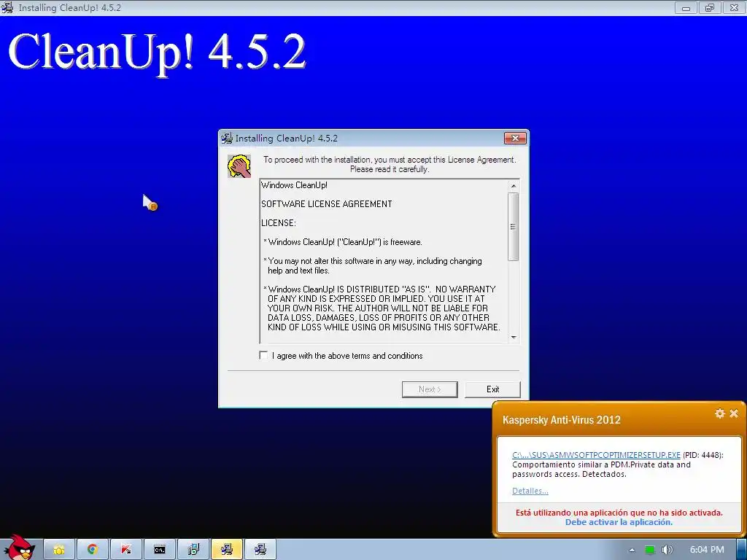Click the license scroll up arrow
Viewport: 747px width, 560px height.
pyautogui.click(x=514, y=186)
